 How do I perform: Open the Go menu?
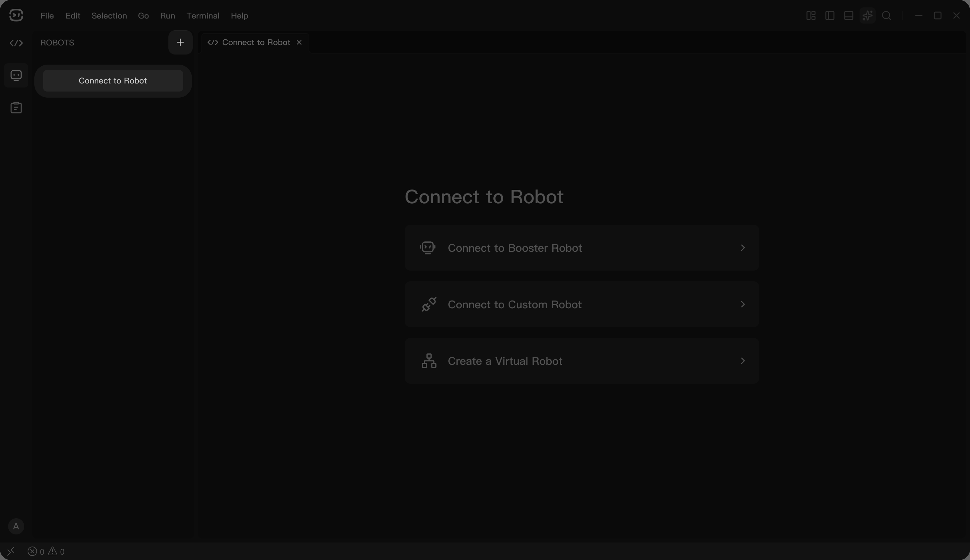pyautogui.click(x=143, y=16)
